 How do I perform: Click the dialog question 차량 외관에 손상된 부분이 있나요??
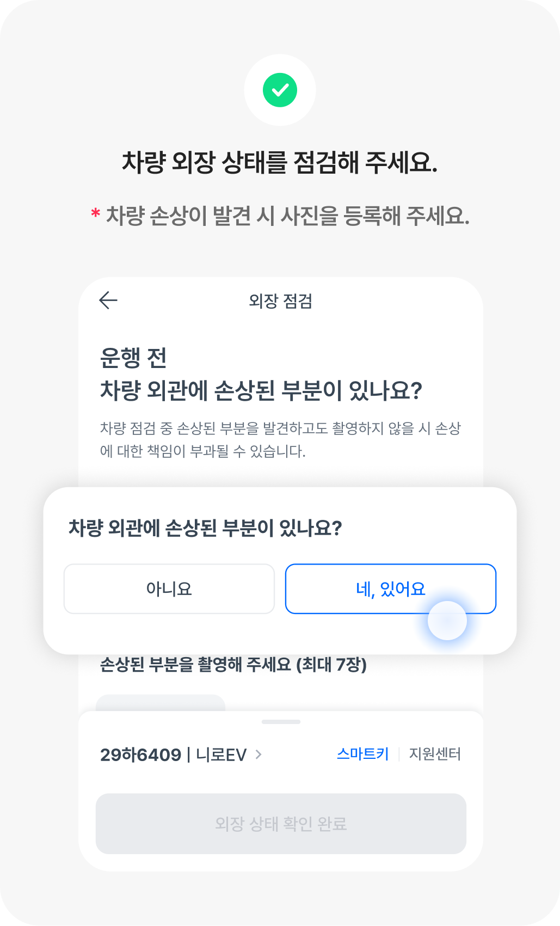coord(205,528)
